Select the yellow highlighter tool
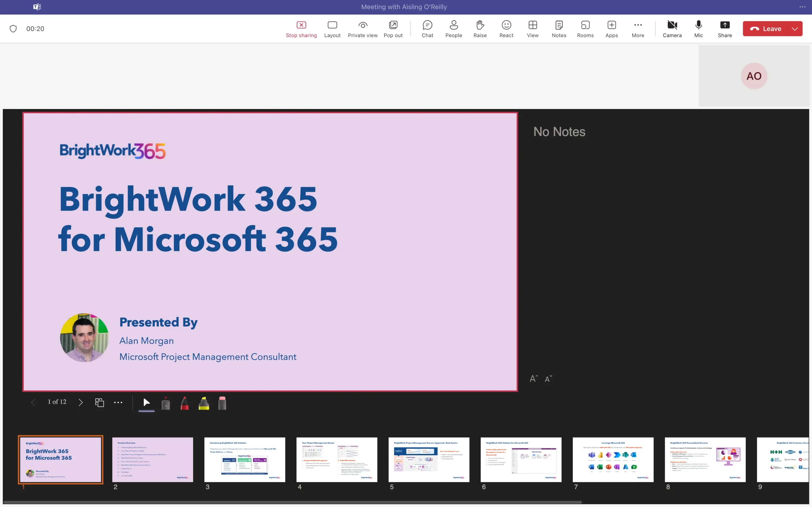This screenshot has width=812, height=507. 204,403
